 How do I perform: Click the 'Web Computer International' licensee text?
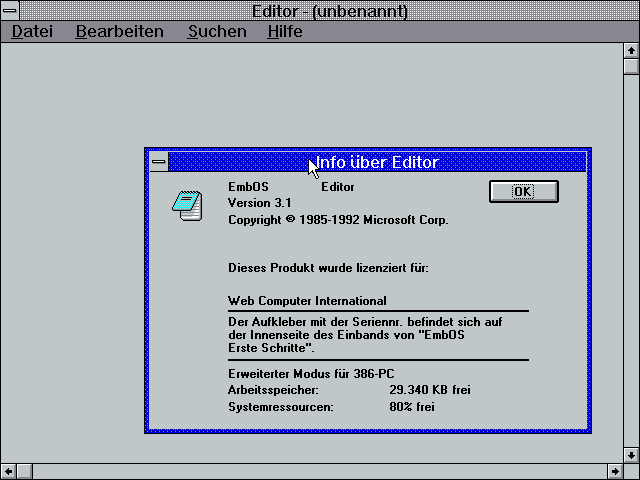tap(307, 301)
